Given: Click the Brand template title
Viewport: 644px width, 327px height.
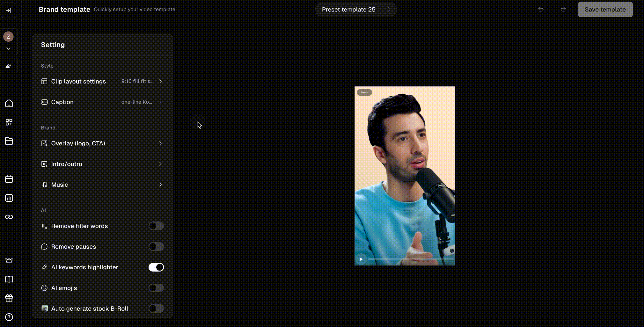Looking at the screenshot, I should (x=64, y=10).
